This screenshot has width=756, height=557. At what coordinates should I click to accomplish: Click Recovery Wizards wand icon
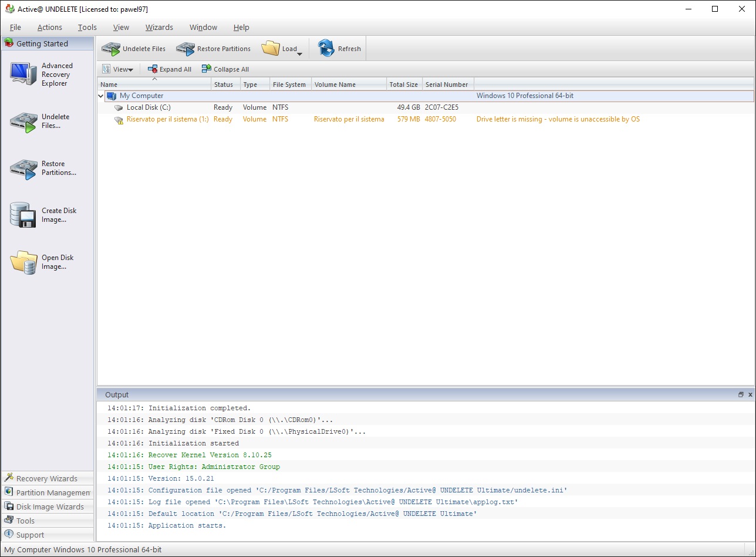pos(9,478)
